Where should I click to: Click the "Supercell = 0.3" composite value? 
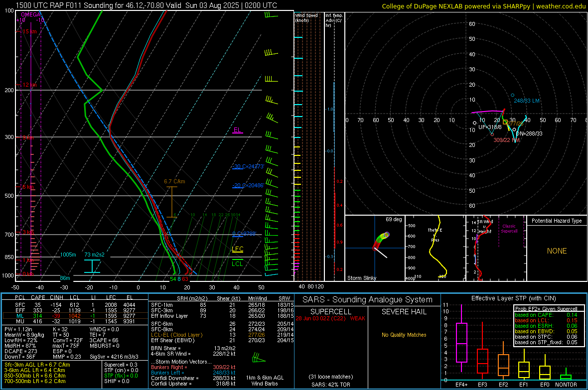[121, 365]
